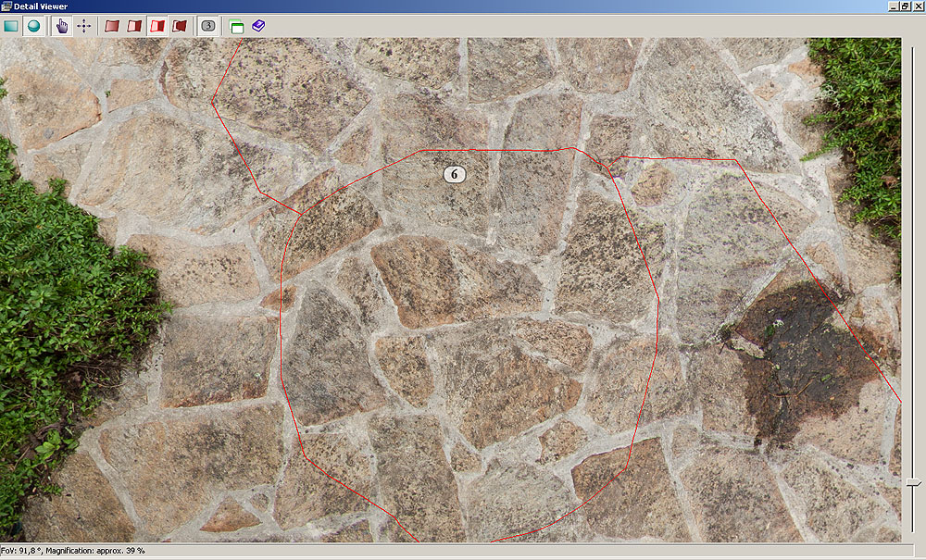Restore down the Detail Viewer window
926x560 pixels.
pos(906,6)
